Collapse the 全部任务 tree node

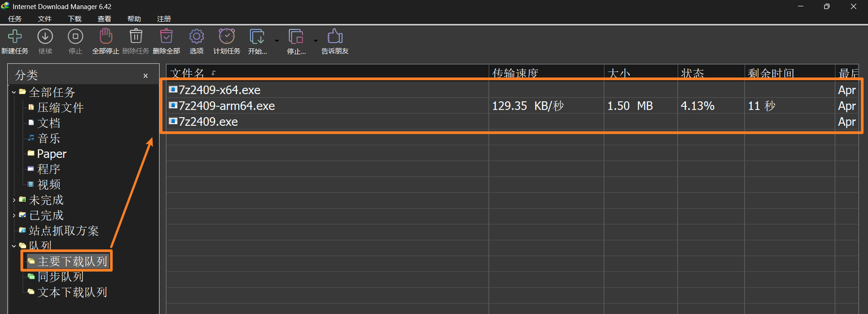(x=14, y=92)
